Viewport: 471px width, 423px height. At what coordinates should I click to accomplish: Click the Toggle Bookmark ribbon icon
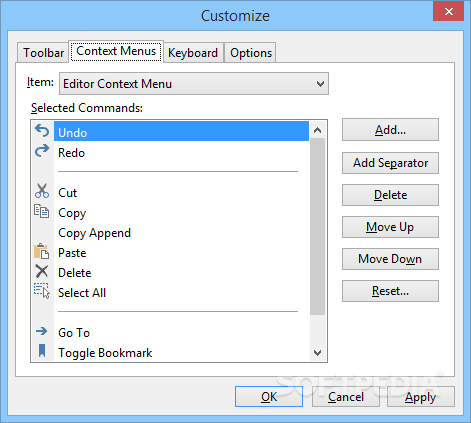pos(42,351)
